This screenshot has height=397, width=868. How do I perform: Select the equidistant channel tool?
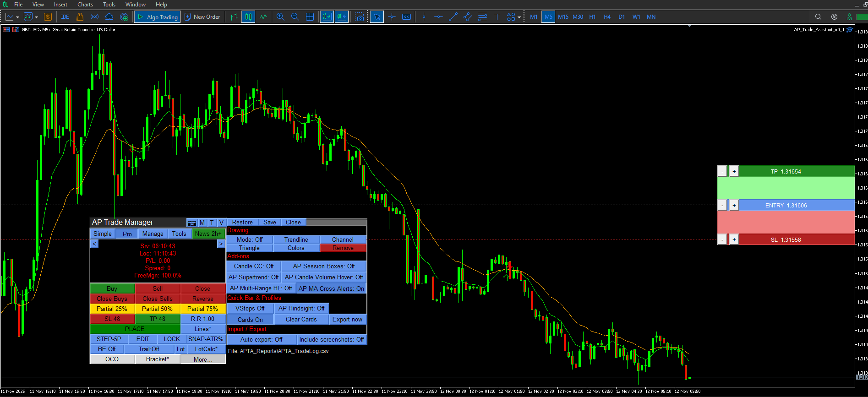pyautogui.click(x=468, y=17)
